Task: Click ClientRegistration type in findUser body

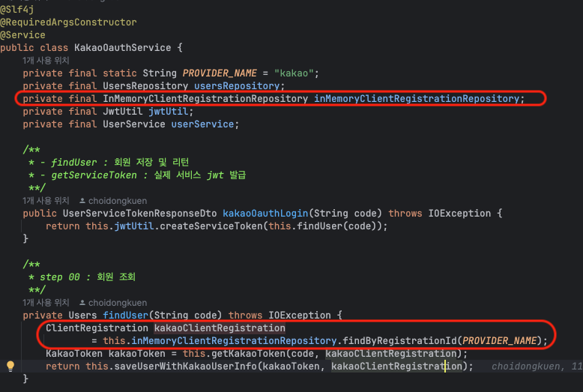Action: tap(97, 328)
